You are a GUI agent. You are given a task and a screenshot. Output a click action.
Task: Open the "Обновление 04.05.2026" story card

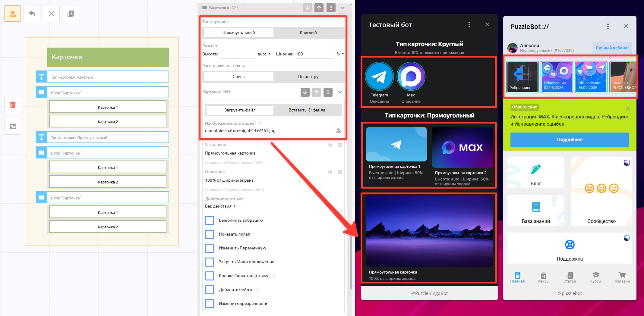tap(557, 77)
